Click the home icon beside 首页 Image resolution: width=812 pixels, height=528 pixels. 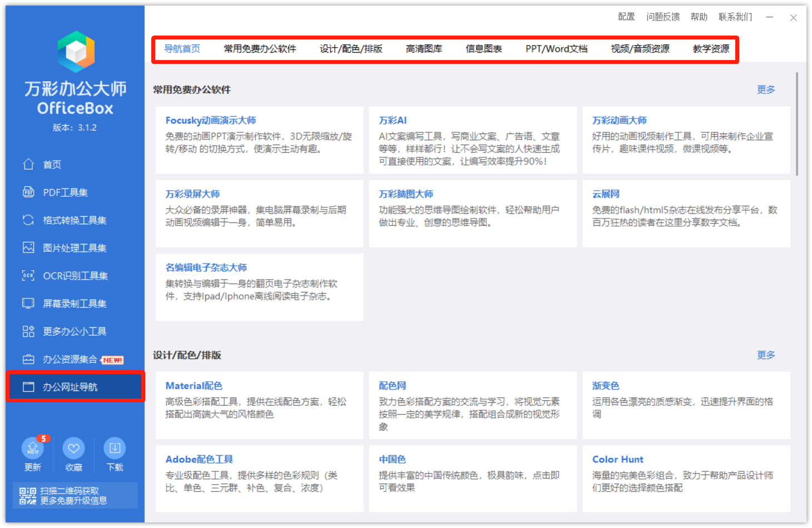pyautogui.click(x=28, y=164)
